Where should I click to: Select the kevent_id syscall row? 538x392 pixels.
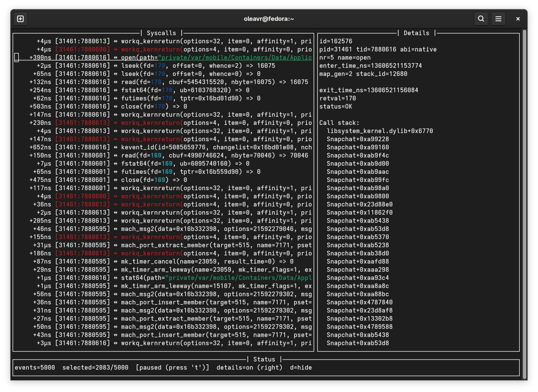216,147
